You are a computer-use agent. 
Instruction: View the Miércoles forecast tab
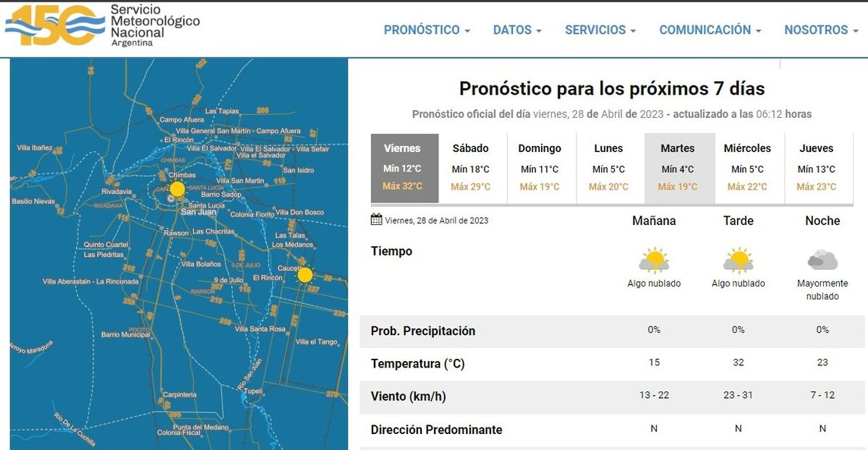(x=747, y=168)
